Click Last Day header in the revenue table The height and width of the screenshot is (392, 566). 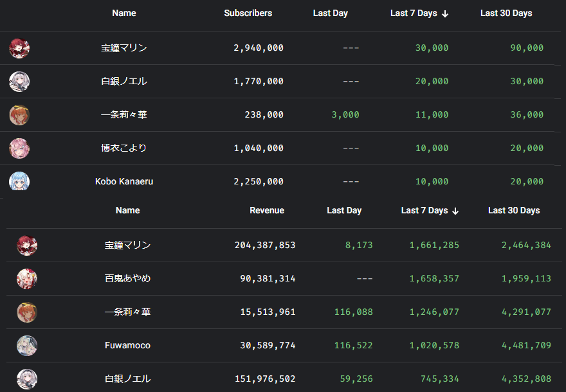(344, 211)
